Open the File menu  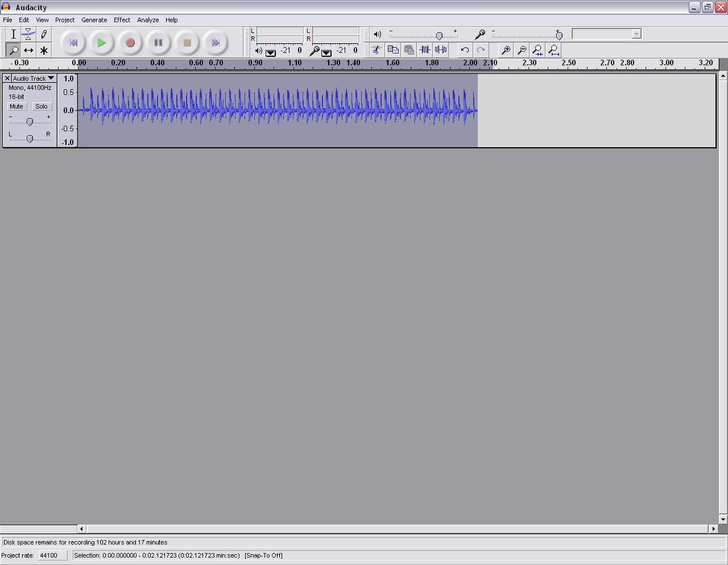click(8, 20)
